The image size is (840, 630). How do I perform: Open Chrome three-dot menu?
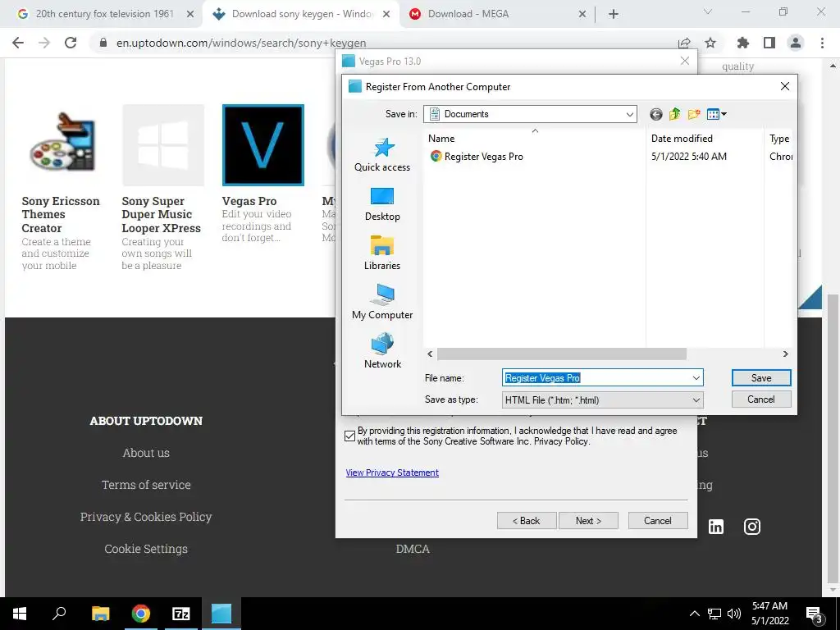click(x=822, y=43)
